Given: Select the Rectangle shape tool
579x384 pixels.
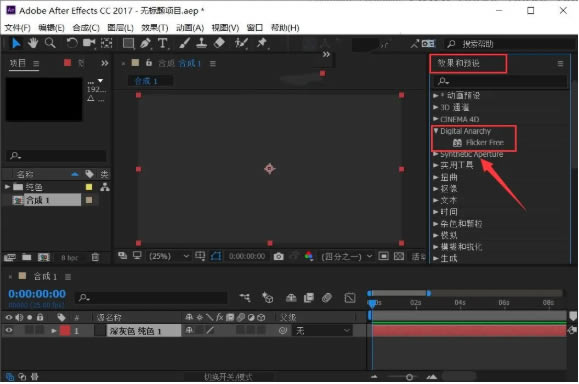Looking at the screenshot, I should [x=129, y=44].
